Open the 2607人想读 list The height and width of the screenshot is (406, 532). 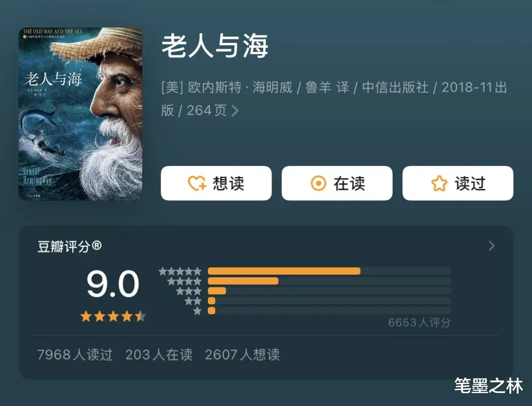coord(242,355)
